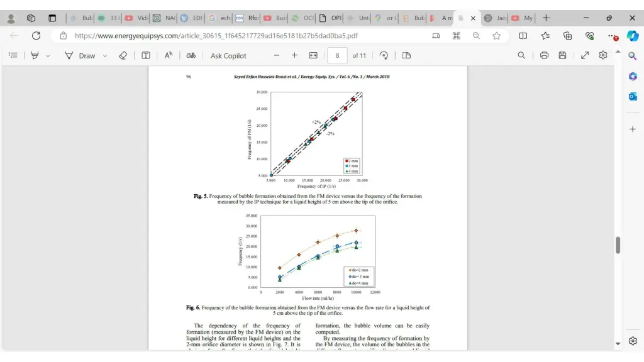The image size is (644, 362).
Task: Click the address bar URL
Action: [216, 36]
